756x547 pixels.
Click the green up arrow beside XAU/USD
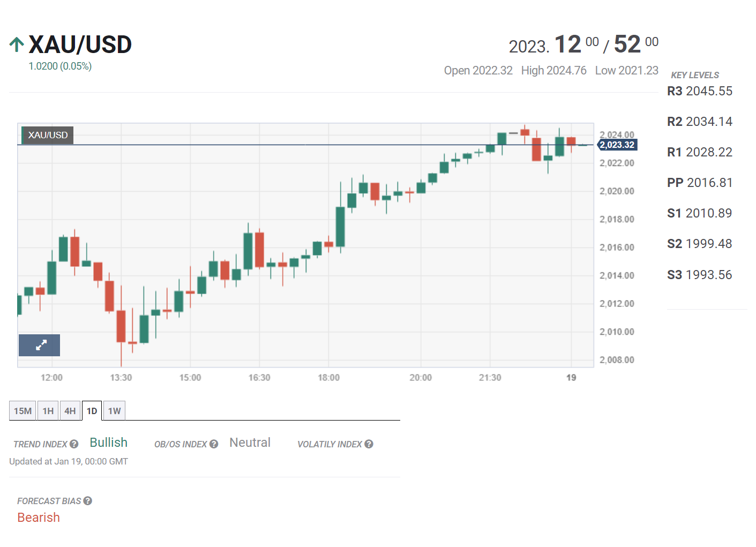pos(17,44)
